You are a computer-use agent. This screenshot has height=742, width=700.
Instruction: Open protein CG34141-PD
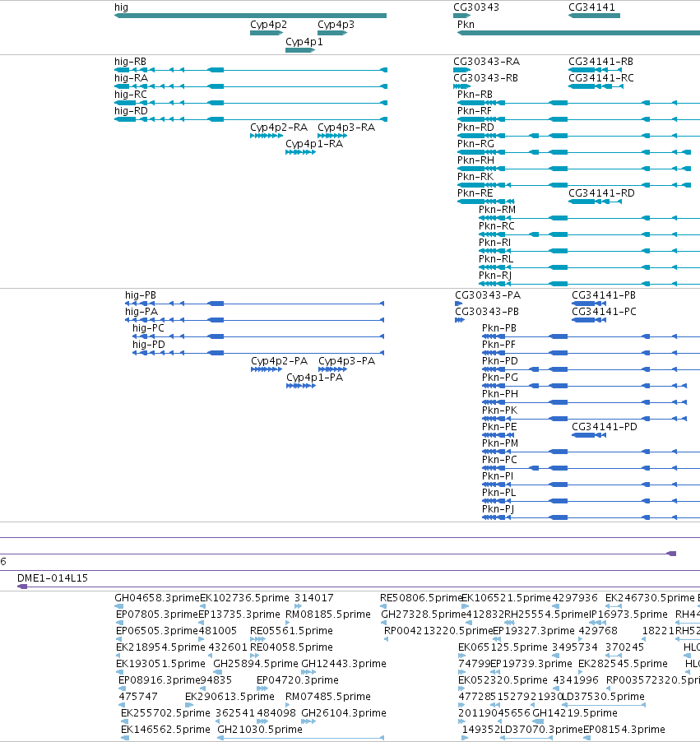(605, 427)
